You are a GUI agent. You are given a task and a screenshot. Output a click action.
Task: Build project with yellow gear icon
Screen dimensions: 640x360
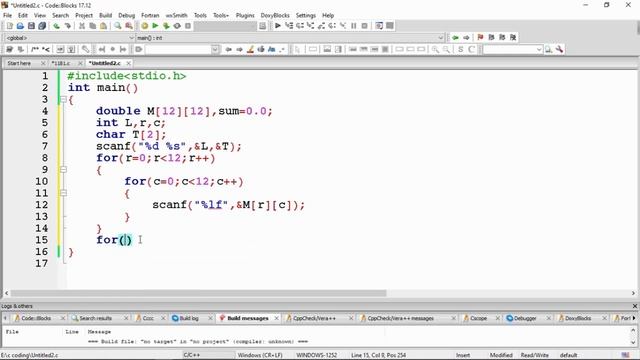pos(144,26)
